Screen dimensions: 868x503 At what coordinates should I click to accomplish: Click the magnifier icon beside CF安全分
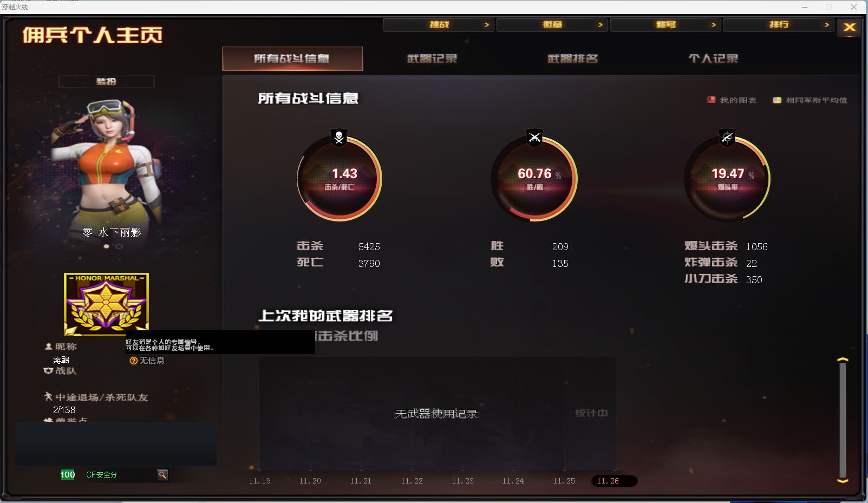pos(162,475)
